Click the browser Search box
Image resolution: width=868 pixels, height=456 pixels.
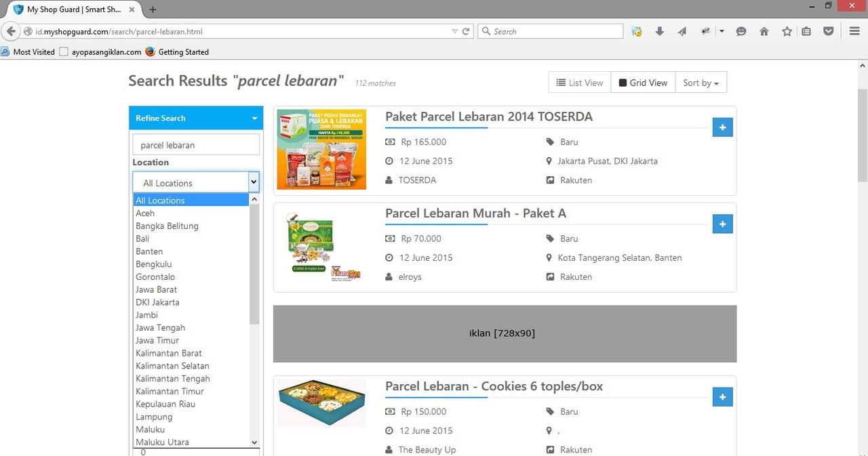click(550, 31)
